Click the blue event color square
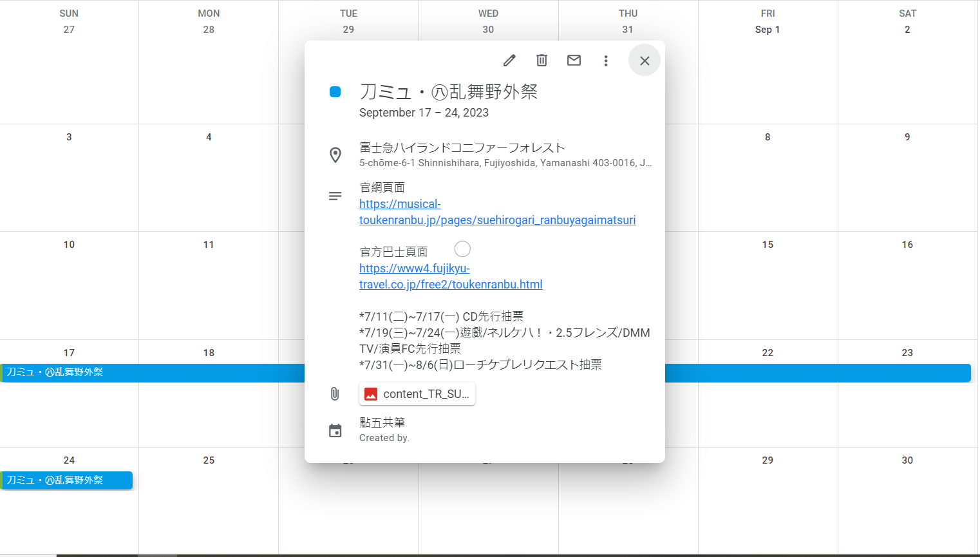This screenshot has width=980, height=557. 335,92
